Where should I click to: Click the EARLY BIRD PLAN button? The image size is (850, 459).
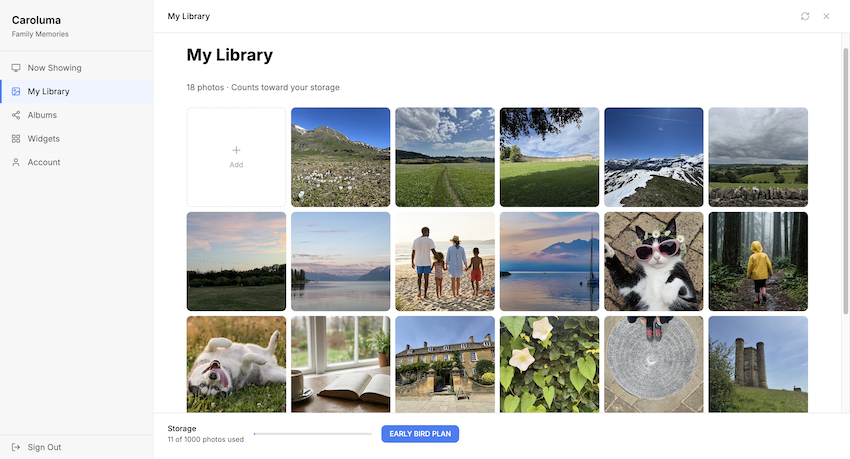[420, 434]
